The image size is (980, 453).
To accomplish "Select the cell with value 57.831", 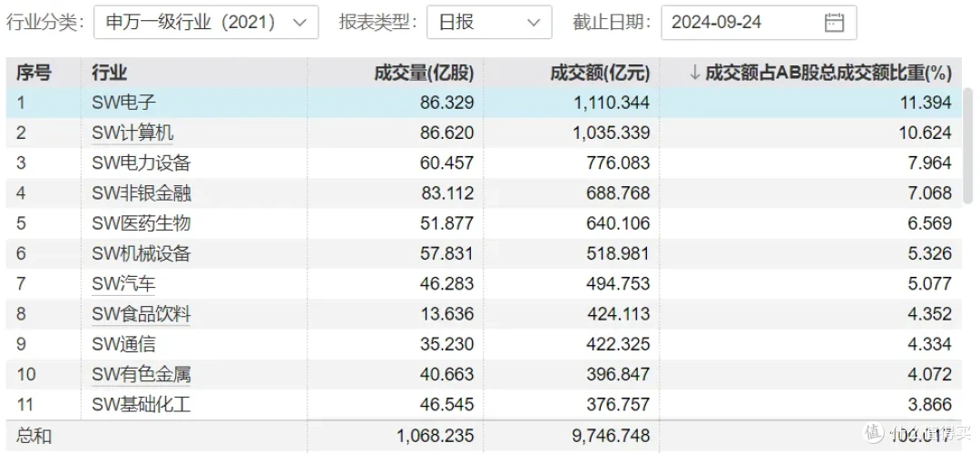I will point(445,253).
